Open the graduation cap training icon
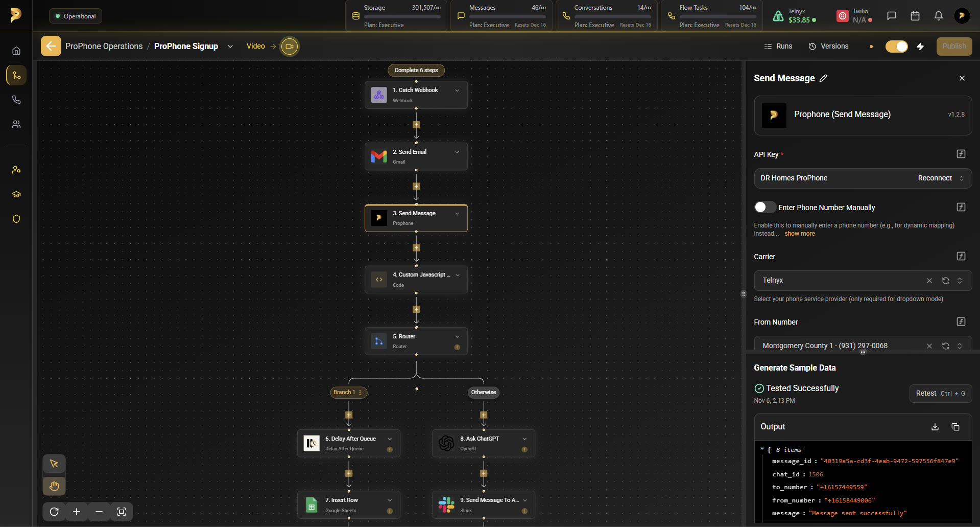Viewport: 980px width, 527px height. point(16,194)
